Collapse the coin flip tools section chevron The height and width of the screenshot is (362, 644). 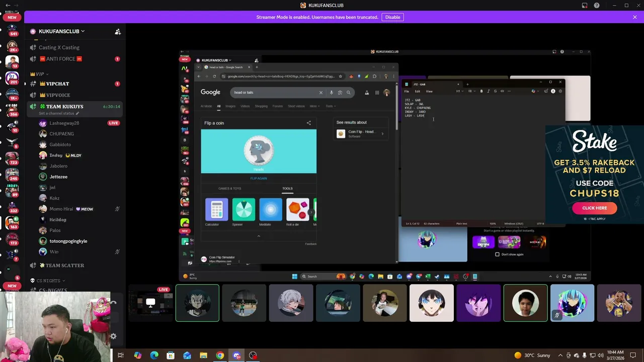click(x=259, y=236)
